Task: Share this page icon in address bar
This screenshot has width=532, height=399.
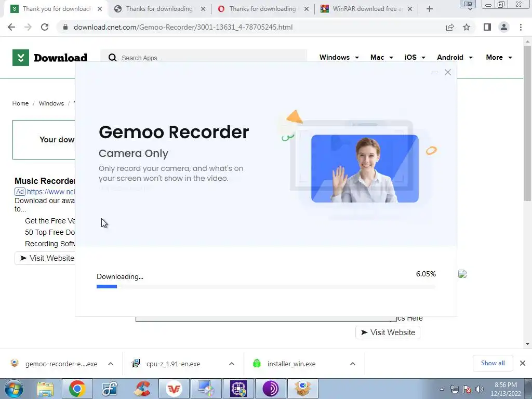Action: [450, 27]
